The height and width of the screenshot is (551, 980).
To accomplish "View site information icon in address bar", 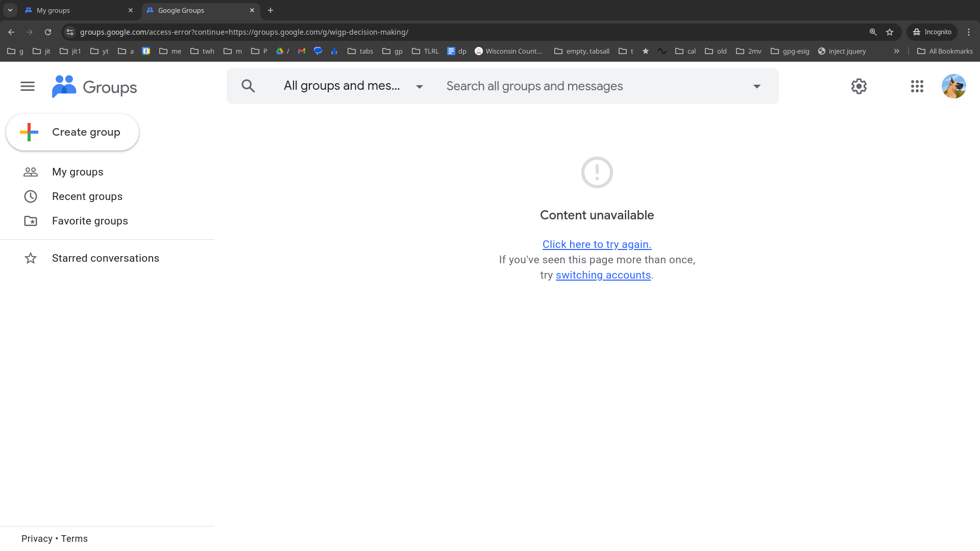I will (x=70, y=32).
